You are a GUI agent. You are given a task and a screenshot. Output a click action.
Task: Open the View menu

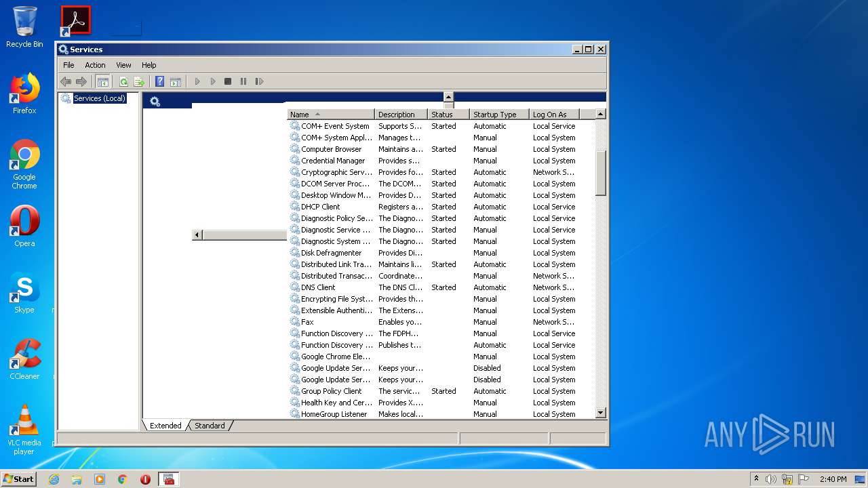click(x=123, y=65)
